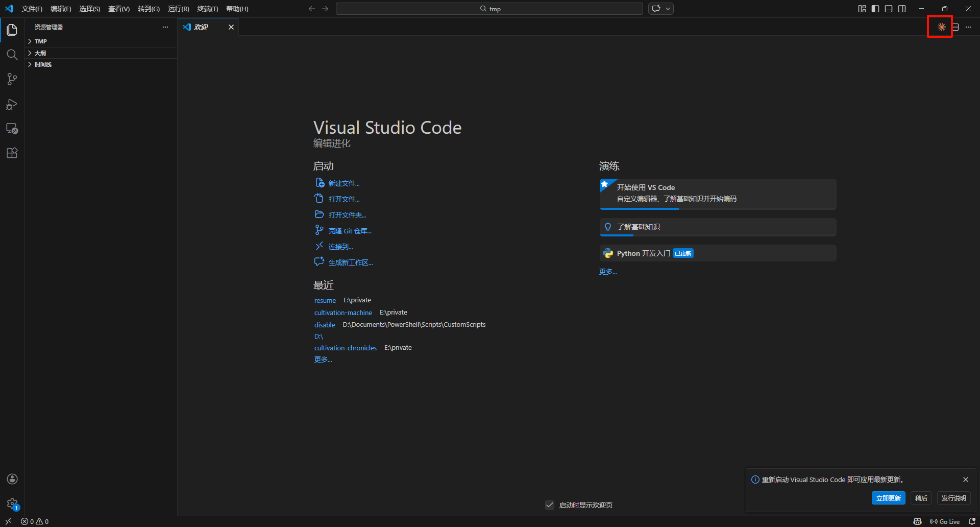Click the star icon on 开始使用 VS Code card
Viewport: 980px width, 527px height.
click(x=605, y=184)
